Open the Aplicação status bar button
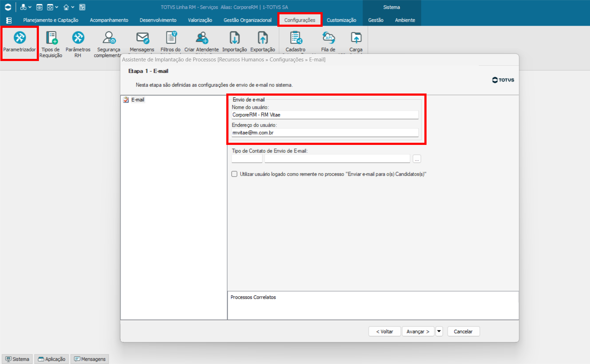Image resolution: width=590 pixels, height=364 pixels. point(52,359)
